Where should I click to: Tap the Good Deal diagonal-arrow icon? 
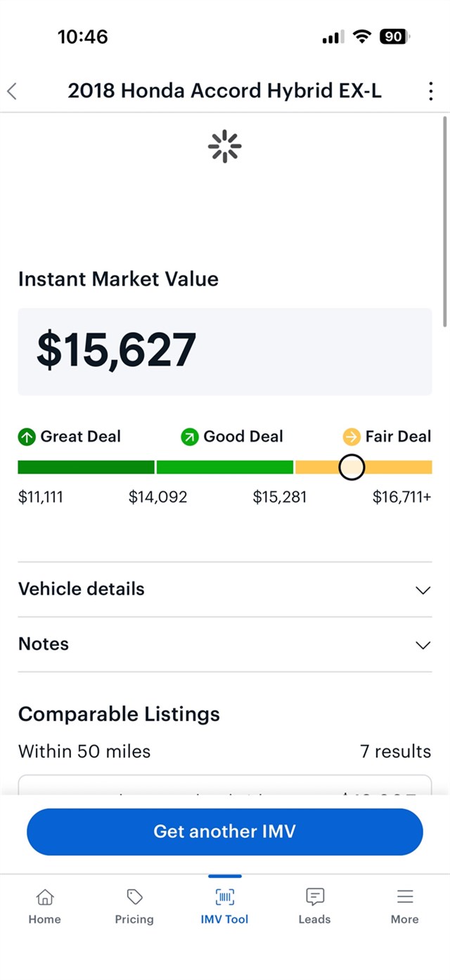click(190, 437)
